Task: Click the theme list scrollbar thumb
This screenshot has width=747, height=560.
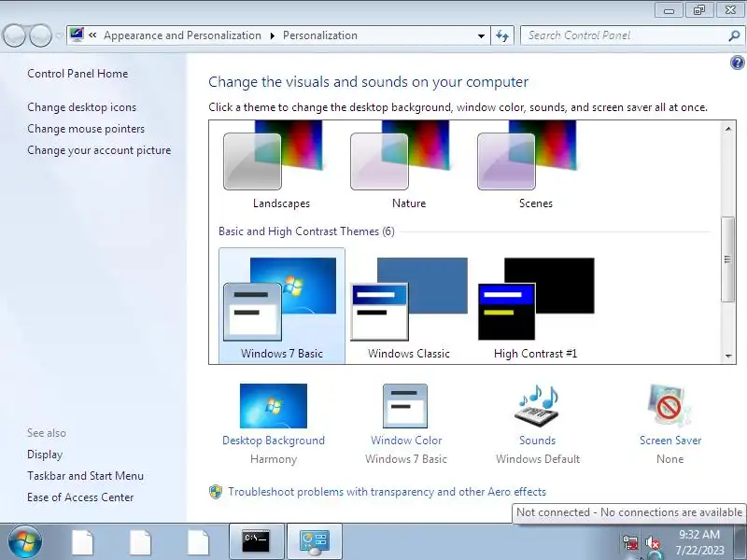Action: coord(727,259)
